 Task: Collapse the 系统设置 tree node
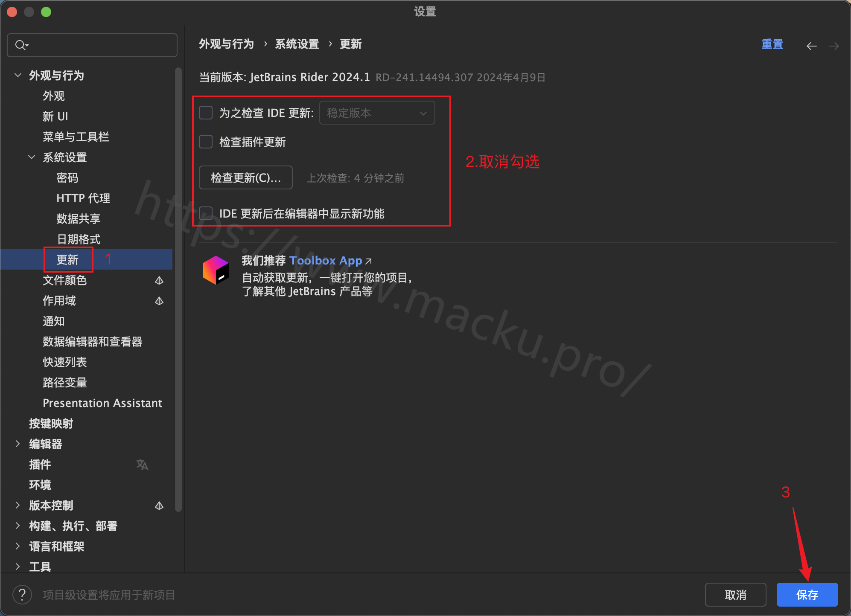coord(32,157)
